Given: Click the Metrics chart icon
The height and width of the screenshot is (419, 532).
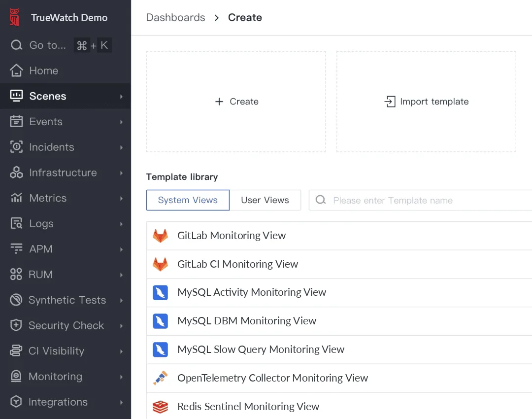Looking at the screenshot, I should [x=16, y=198].
